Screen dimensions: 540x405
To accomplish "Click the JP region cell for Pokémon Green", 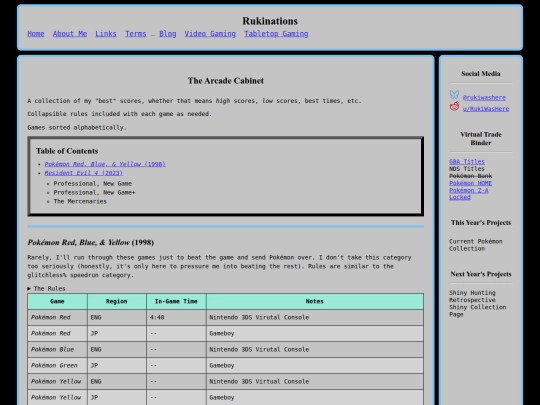I will pos(117,365).
